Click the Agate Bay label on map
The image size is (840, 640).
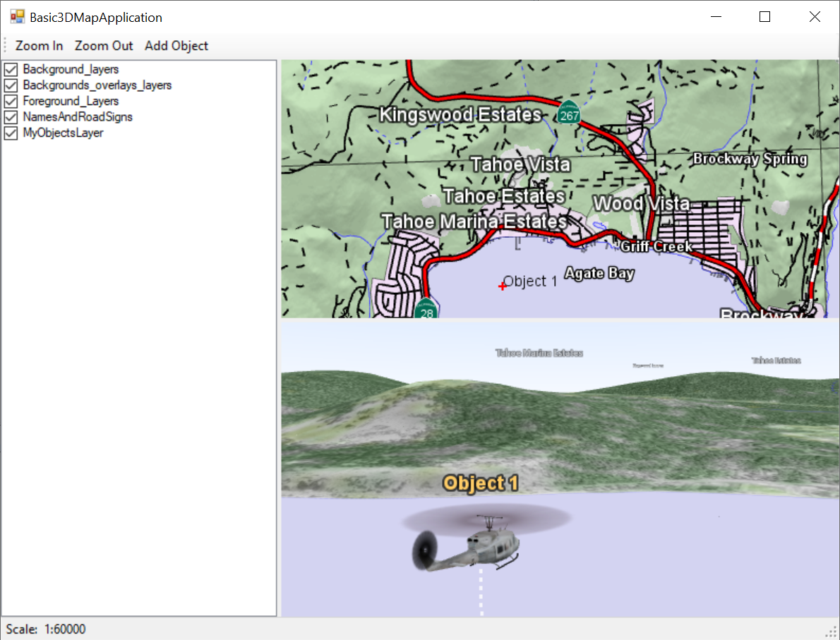click(599, 273)
